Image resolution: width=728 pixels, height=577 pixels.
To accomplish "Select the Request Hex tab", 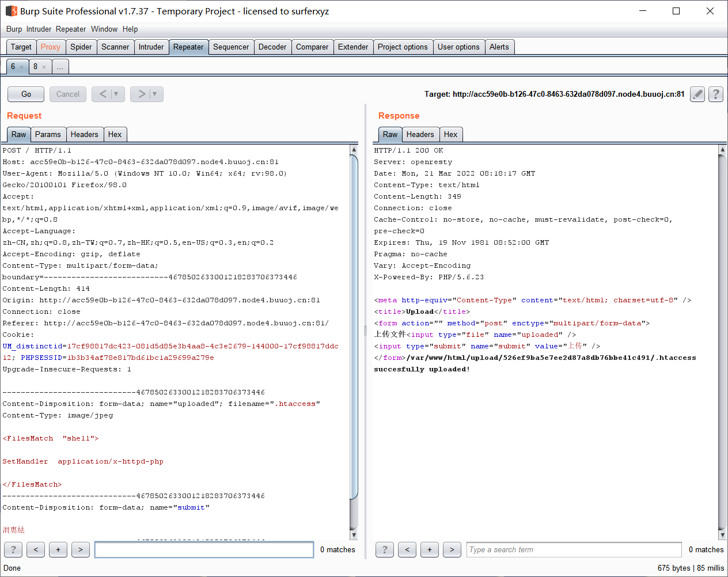I will coord(115,135).
